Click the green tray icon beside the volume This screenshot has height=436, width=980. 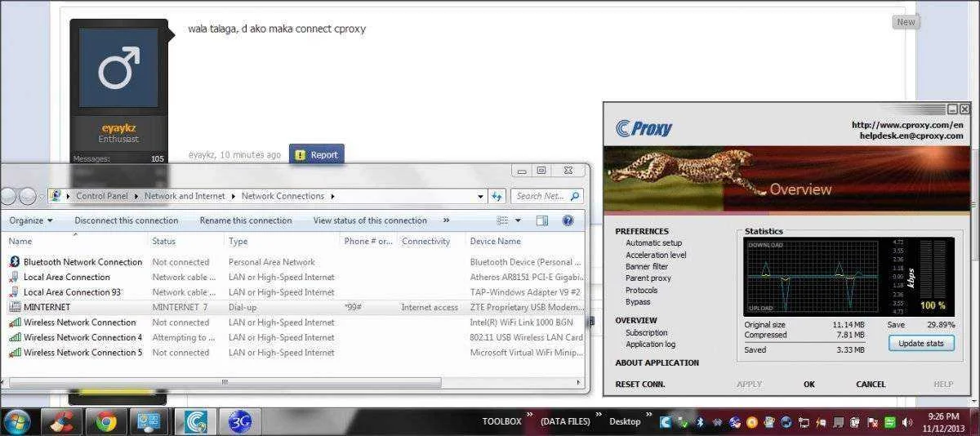tap(891, 422)
